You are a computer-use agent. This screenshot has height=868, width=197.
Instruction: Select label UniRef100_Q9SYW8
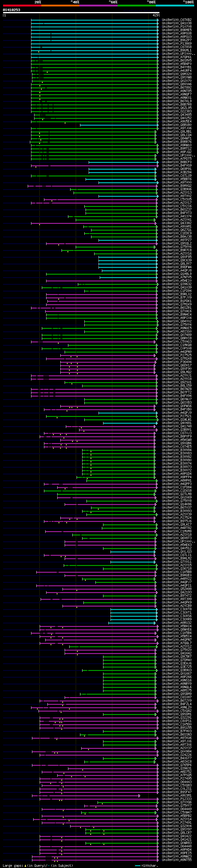tap(177, 78)
